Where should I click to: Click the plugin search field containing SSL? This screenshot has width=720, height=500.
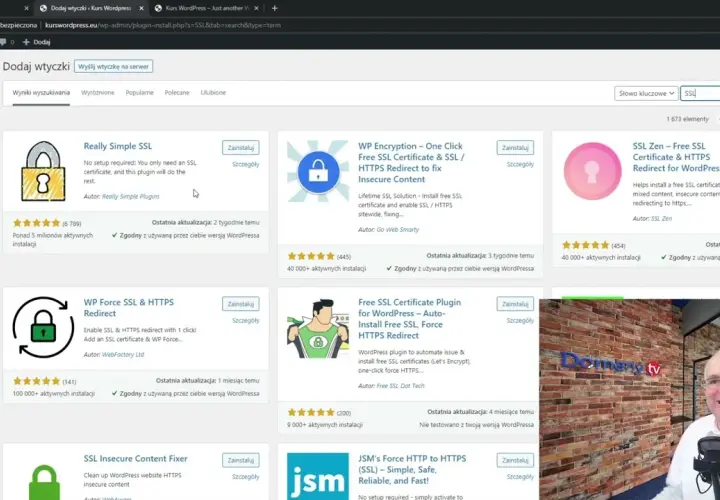[x=700, y=93]
